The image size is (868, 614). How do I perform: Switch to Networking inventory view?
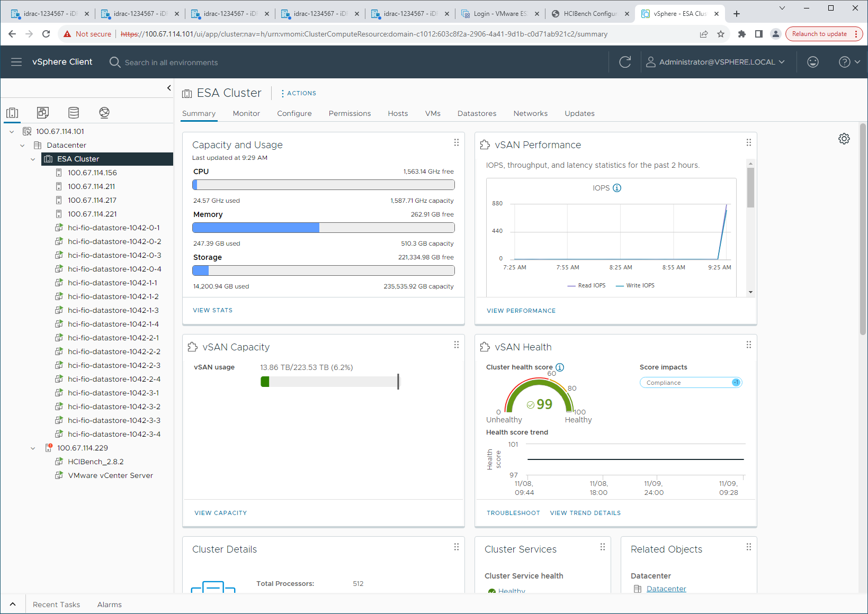(x=104, y=112)
